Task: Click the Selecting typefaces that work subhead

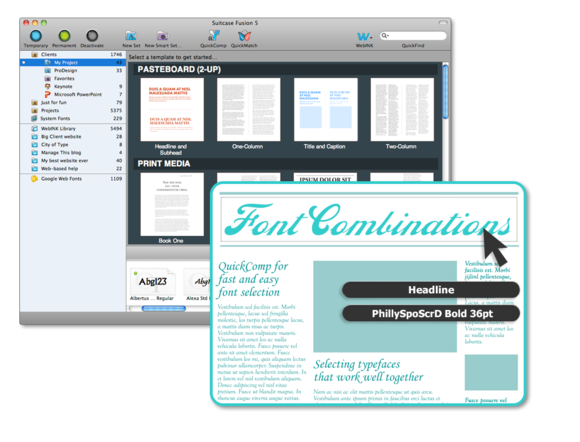Action: [368, 371]
